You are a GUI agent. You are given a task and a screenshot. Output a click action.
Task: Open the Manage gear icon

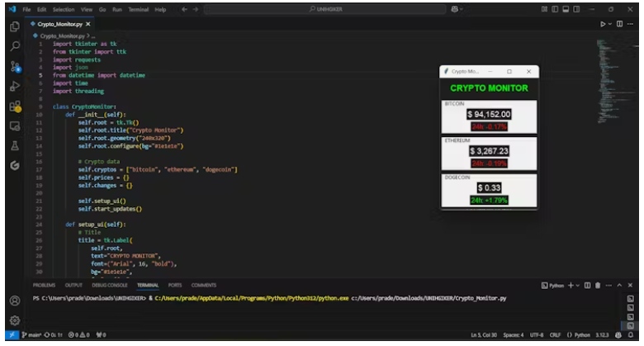(x=15, y=320)
